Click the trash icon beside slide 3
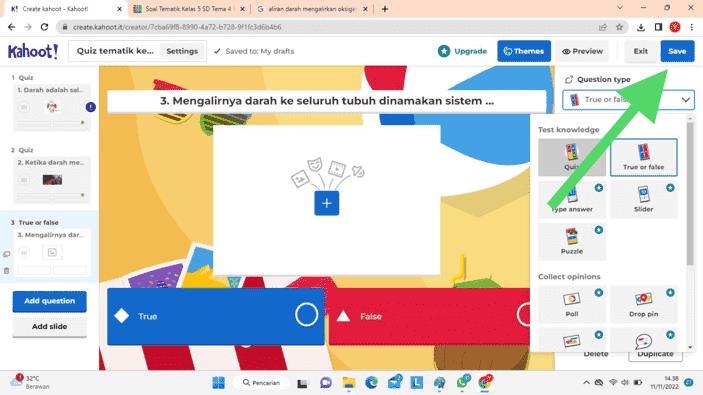This screenshot has width=703, height=395. click(x=6, y=271)
